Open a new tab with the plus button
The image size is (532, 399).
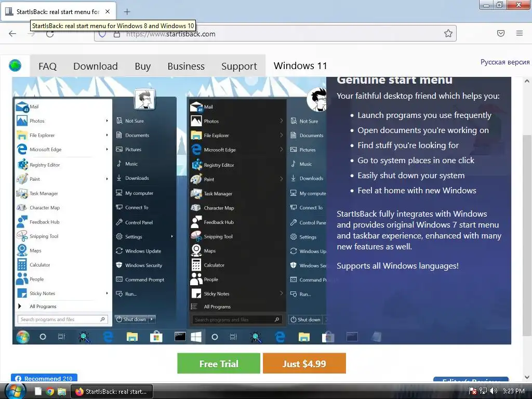click(127, 12)
